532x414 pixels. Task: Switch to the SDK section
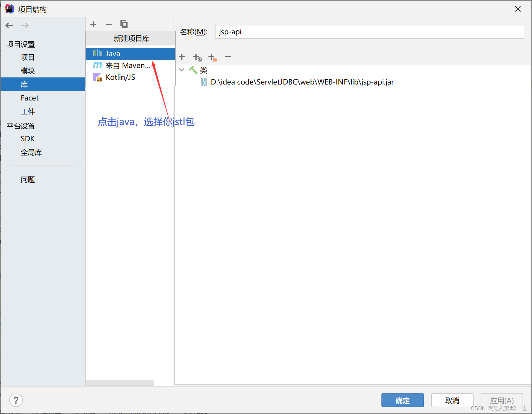point(27,138)
